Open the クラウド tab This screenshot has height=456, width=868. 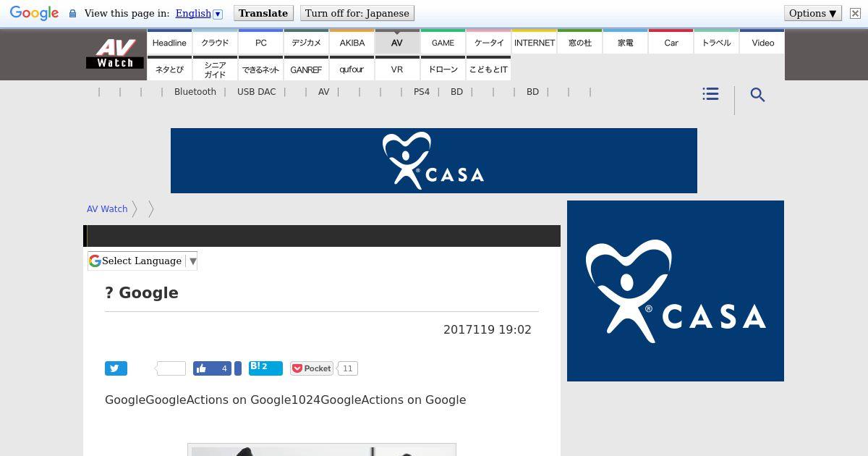click(x=215, y=42)
